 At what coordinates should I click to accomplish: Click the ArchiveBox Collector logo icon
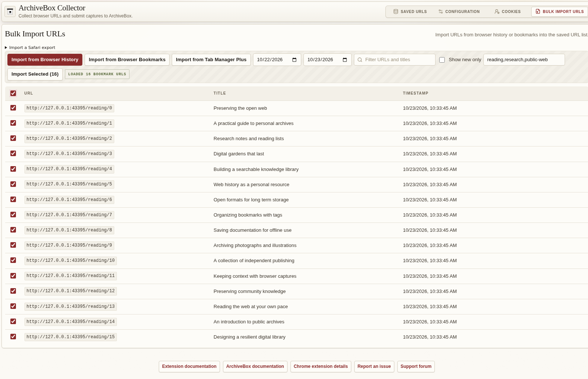pyautogui.click(x=10, y=11)
